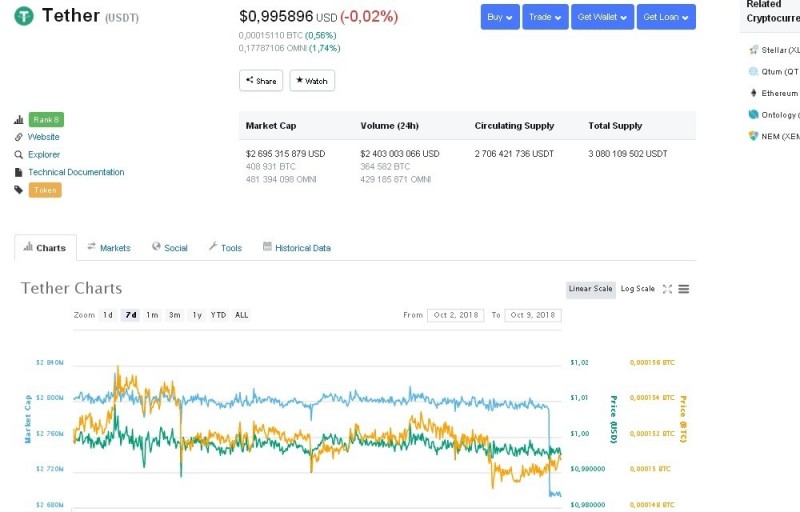Click the 2 706 421 736 USDT circulating supply
Image resolution: width=800 pixels, height=512 pixels.
coord(514,153)
